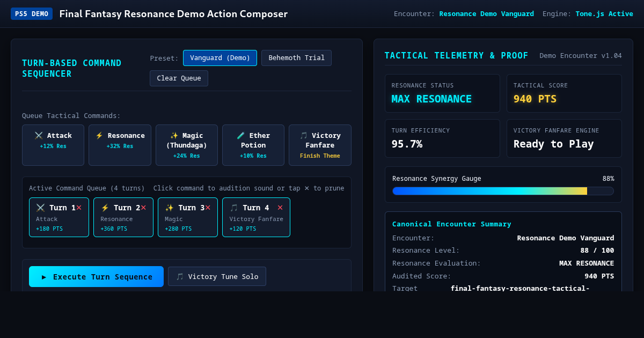Select the 88 / 100 resonance level
This screenshot has width=644, height=338.
[597, 251]
